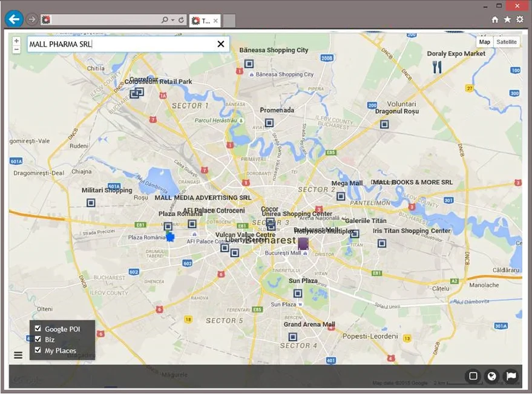
Task: Open favorites star icon
Action: 507,20
